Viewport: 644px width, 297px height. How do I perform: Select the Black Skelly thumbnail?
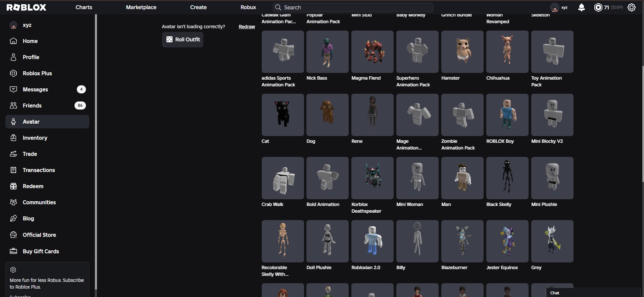click(x=507, y=178)
